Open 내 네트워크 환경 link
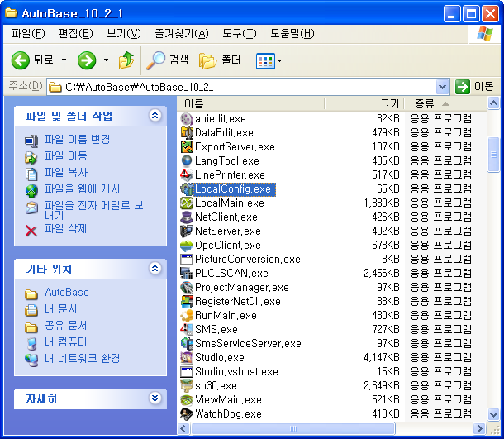The width and height of the screenshot is (504, 439). [83, 359]
